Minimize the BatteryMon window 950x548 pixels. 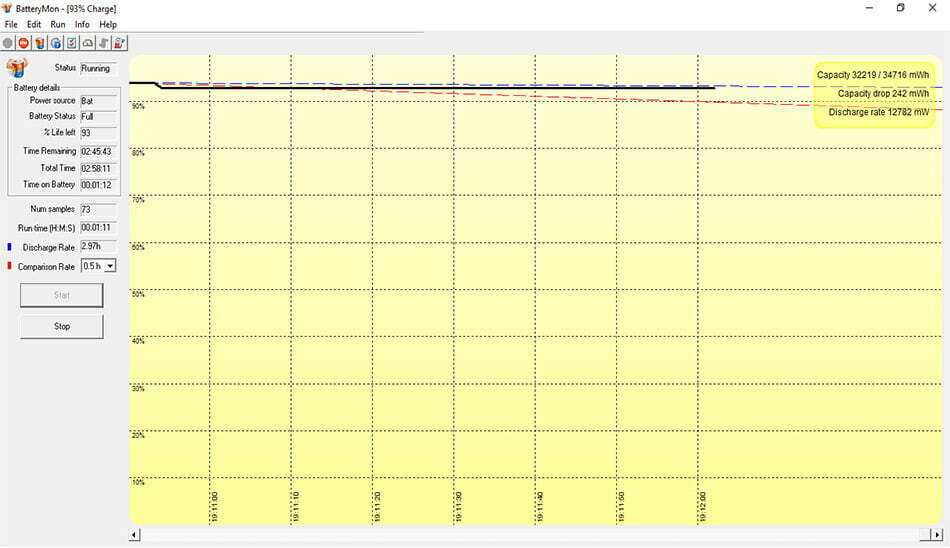(x=869, y=8)
